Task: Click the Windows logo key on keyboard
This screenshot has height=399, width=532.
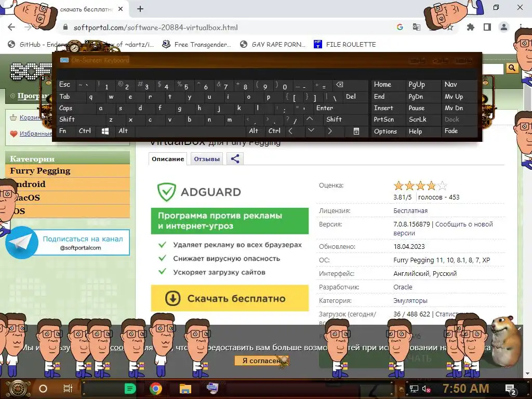Action: click(x=105, y=131)
